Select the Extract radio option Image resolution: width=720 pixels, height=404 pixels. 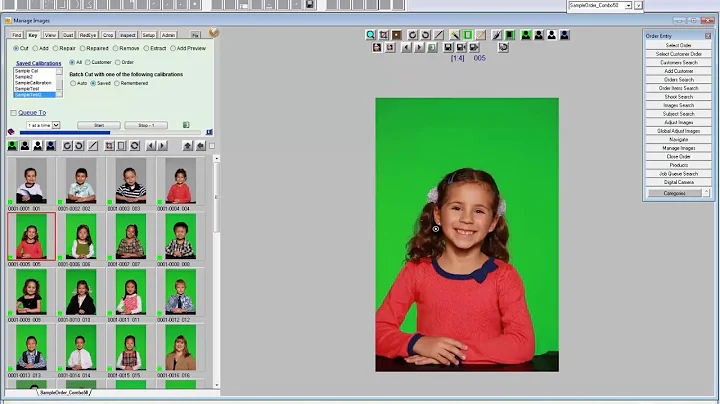155,48
